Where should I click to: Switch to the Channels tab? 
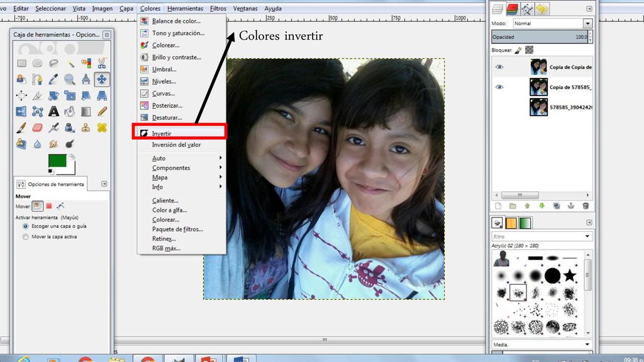coord(512,9)
